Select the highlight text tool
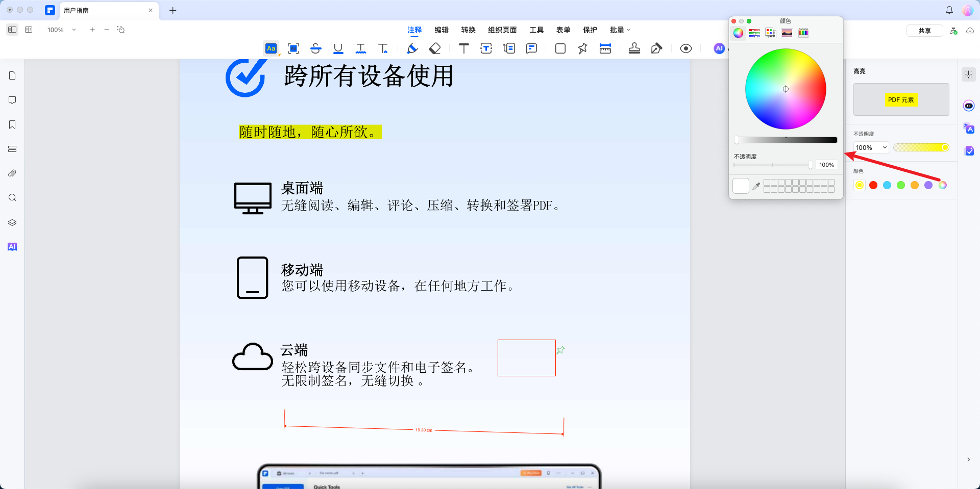Screen dimensions: 980x489 tap(271, 48)
